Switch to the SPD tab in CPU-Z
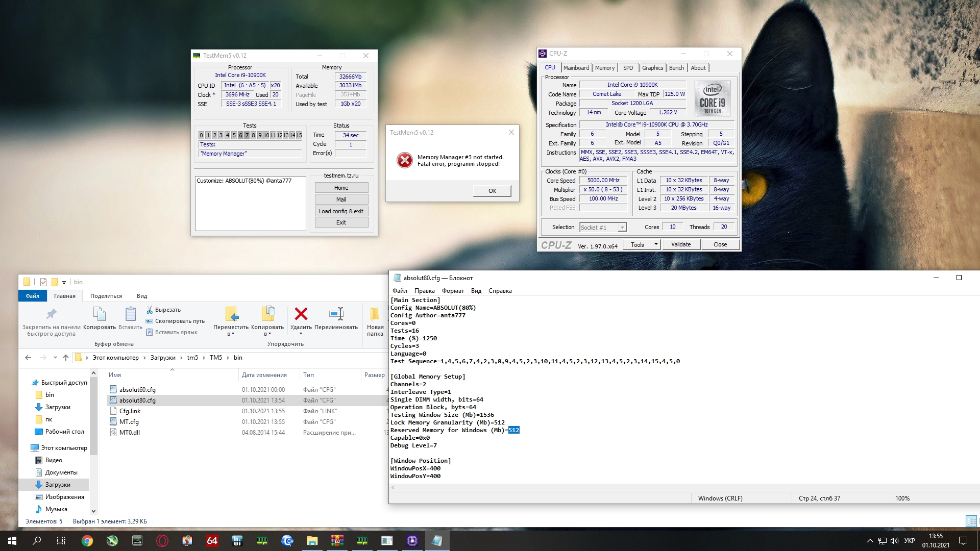Screen dimensions: 980x551 (628, 68)
